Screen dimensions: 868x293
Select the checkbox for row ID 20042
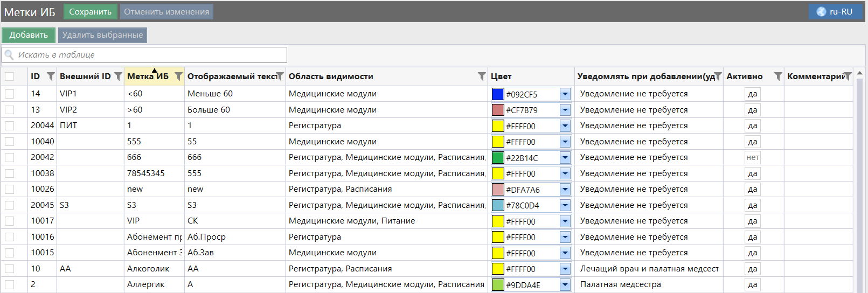coord(10,157)
